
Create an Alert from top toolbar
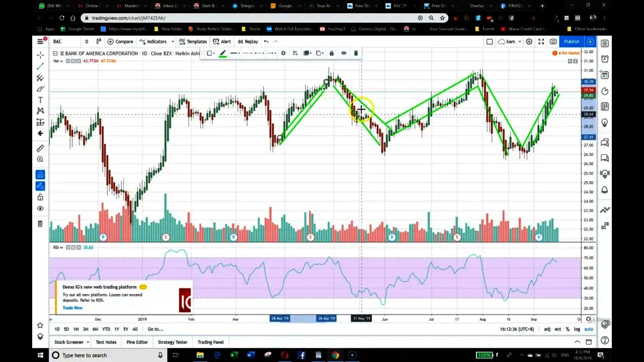(x=222, y=41)
